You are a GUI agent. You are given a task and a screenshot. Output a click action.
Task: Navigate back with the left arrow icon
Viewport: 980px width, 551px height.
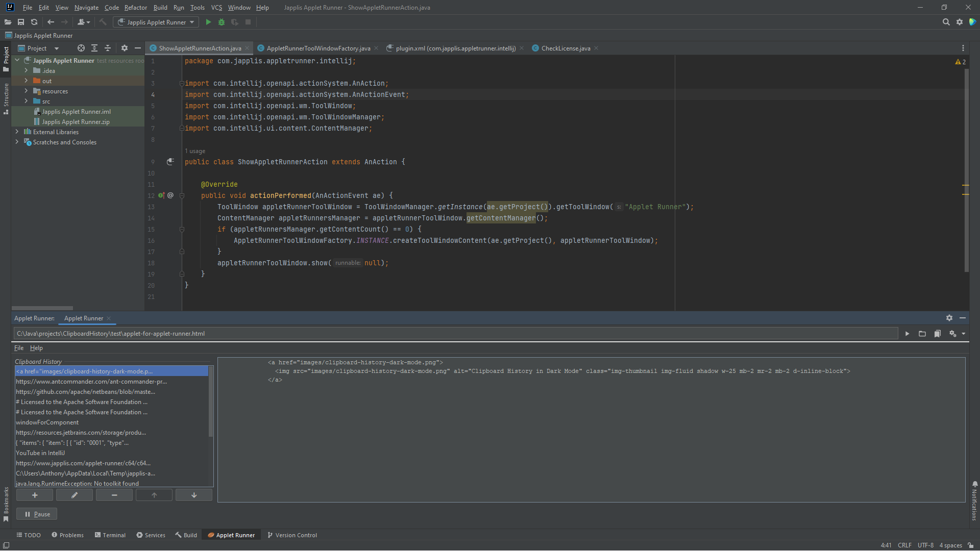pos(51,22)
